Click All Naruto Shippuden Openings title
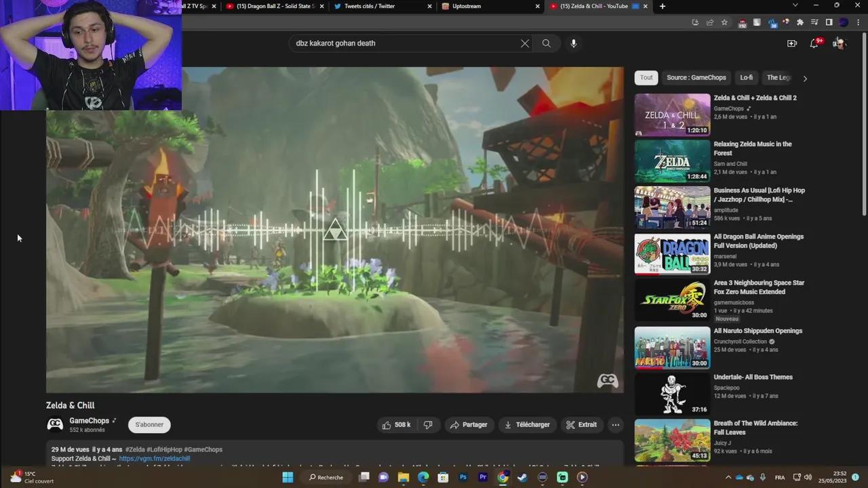The height and width of the screenshot is (488, 868). pos(758,331)
